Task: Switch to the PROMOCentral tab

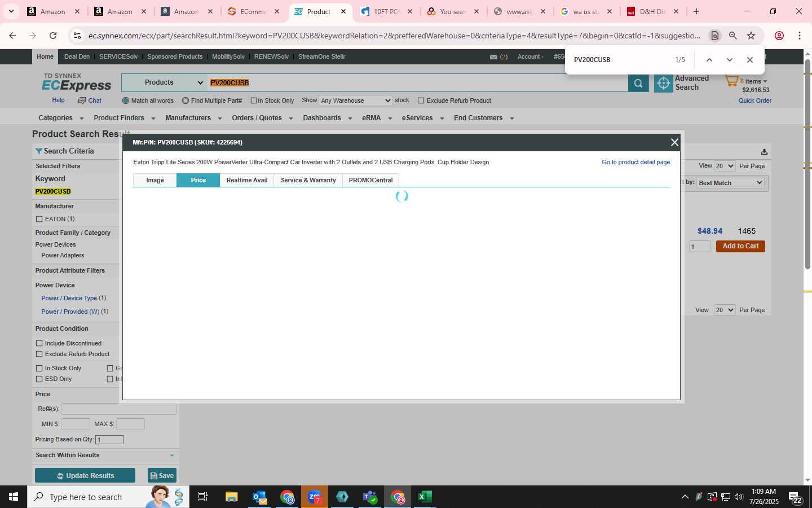Action: [x=370, y=180]
